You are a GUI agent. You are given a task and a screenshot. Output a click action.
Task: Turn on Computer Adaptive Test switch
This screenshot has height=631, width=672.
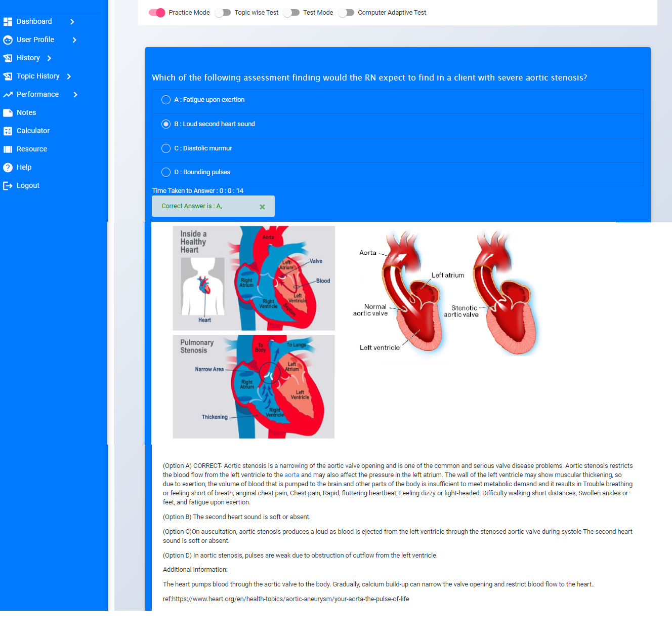[x=346, y=13]
